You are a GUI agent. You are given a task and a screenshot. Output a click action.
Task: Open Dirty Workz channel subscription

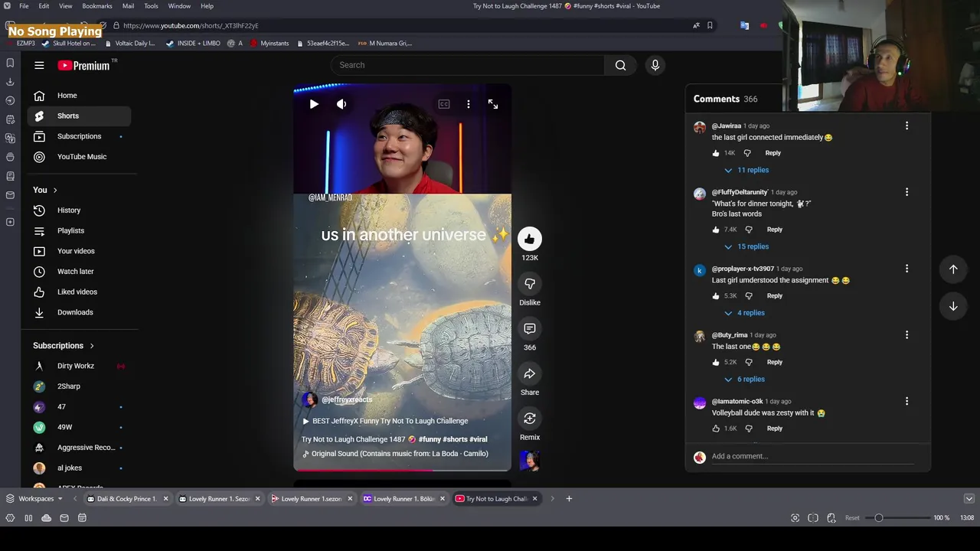pyautogui.click(x=79, y=366)
